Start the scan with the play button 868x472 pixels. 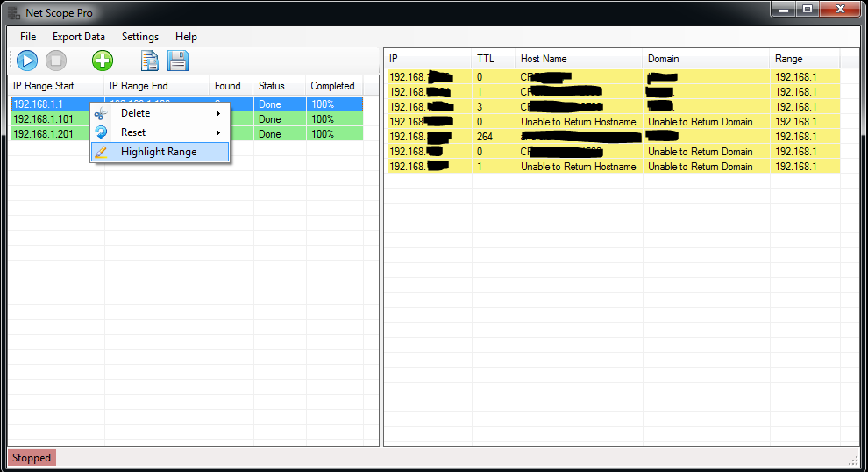27,61
